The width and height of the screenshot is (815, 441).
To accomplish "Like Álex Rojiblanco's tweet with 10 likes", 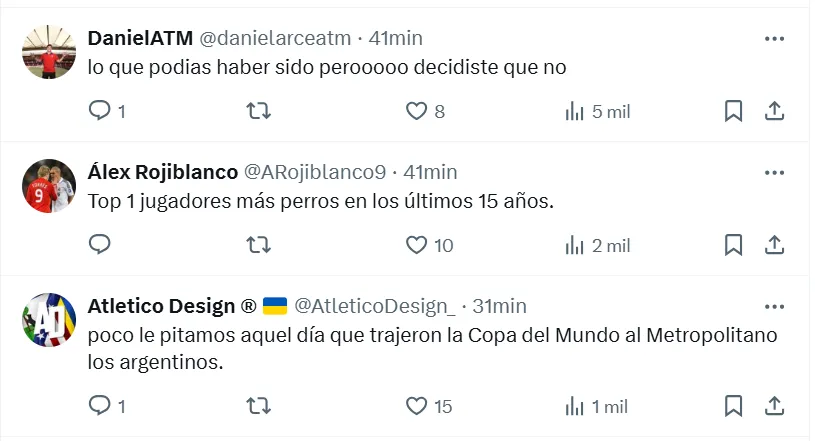I will click(416, 244).
